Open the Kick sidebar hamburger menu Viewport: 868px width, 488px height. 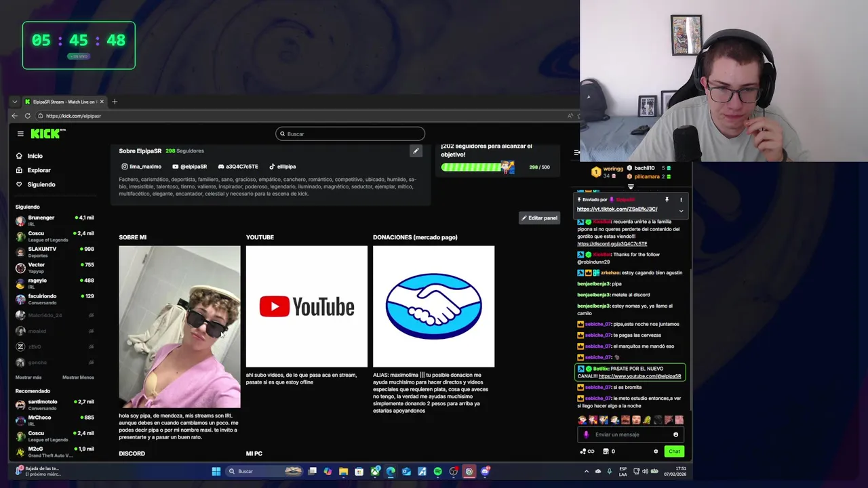(20, 134)
